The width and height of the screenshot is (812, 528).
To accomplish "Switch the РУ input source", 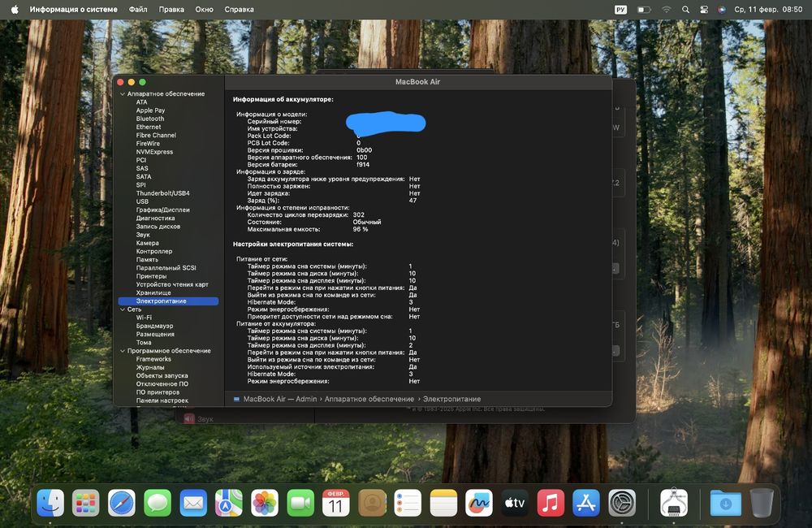I will [x=620, y=9].
